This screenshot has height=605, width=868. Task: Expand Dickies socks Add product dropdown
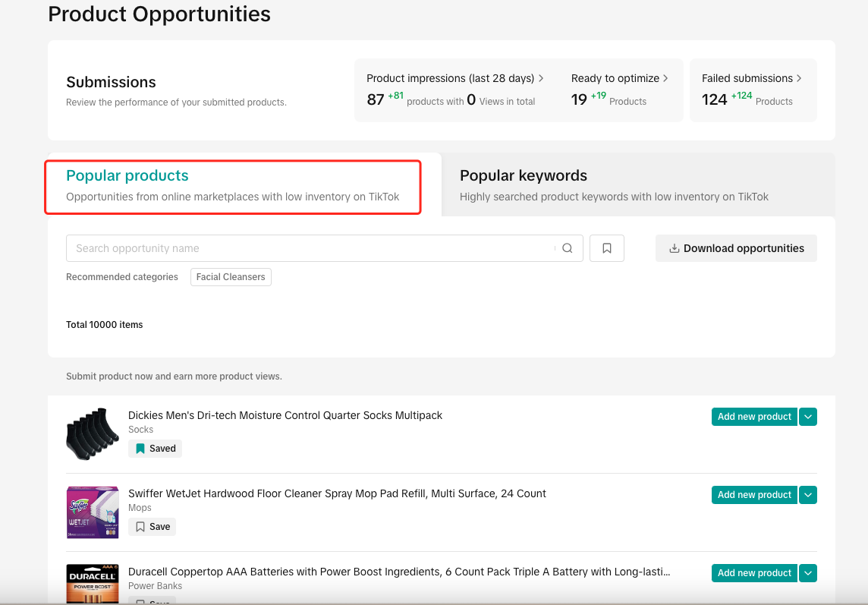(808, 417)
